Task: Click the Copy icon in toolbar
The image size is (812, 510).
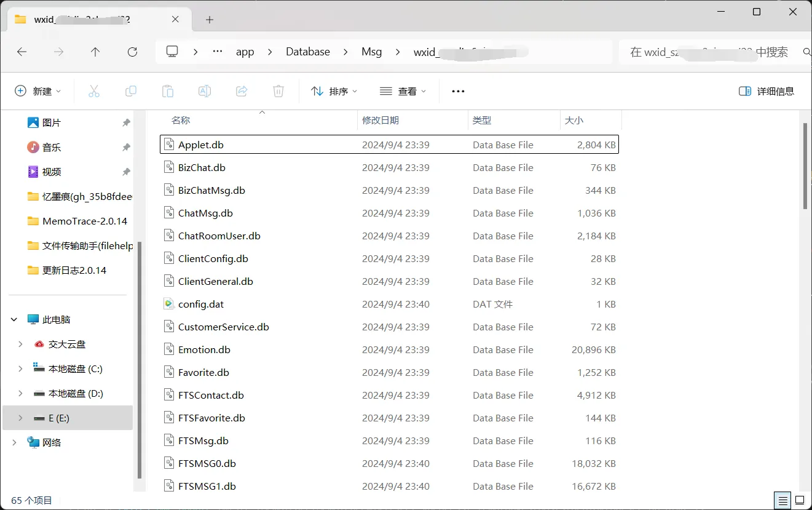Action: (131, 91)
